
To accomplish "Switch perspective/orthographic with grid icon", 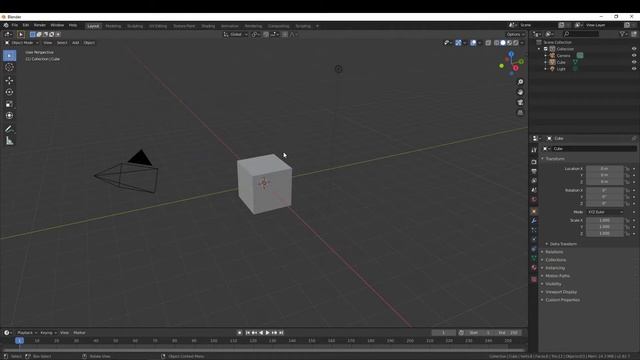I will click(520, 113).
